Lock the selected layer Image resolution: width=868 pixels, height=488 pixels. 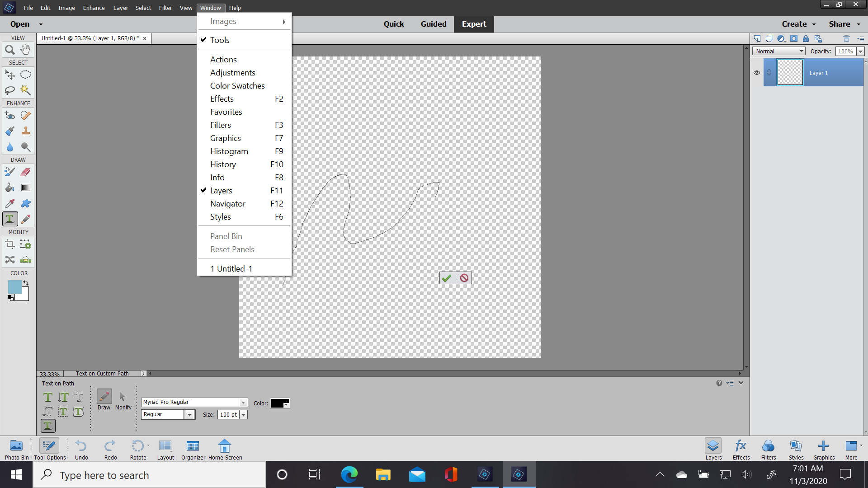point(806,39)
